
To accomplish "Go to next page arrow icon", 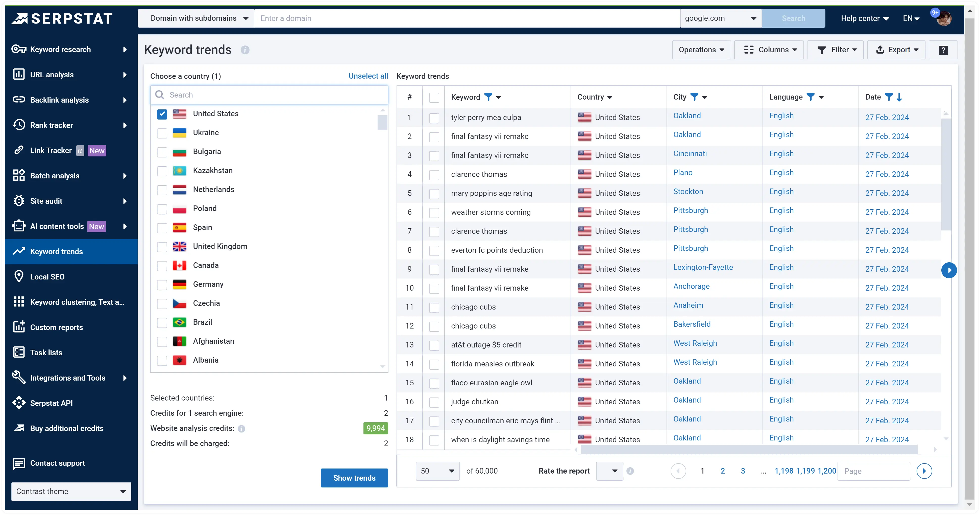I will [x=924, y=471].
